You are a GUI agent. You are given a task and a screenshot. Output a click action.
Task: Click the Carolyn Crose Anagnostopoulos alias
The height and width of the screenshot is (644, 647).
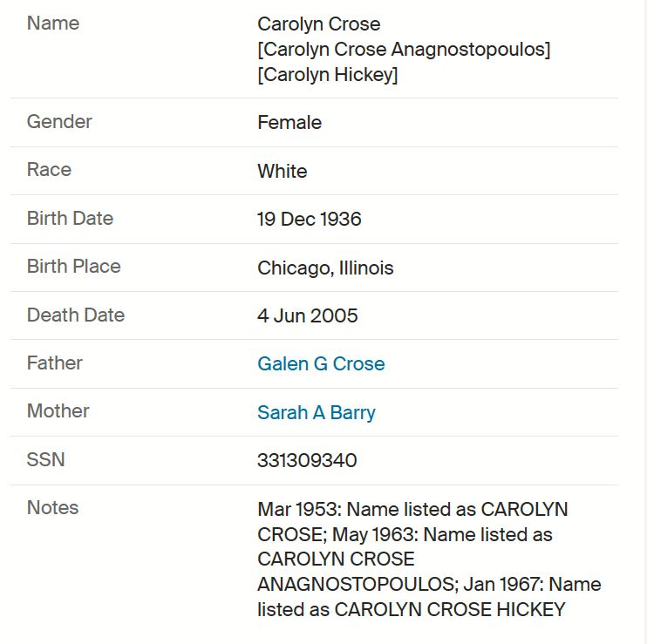(x=404, y=50)
